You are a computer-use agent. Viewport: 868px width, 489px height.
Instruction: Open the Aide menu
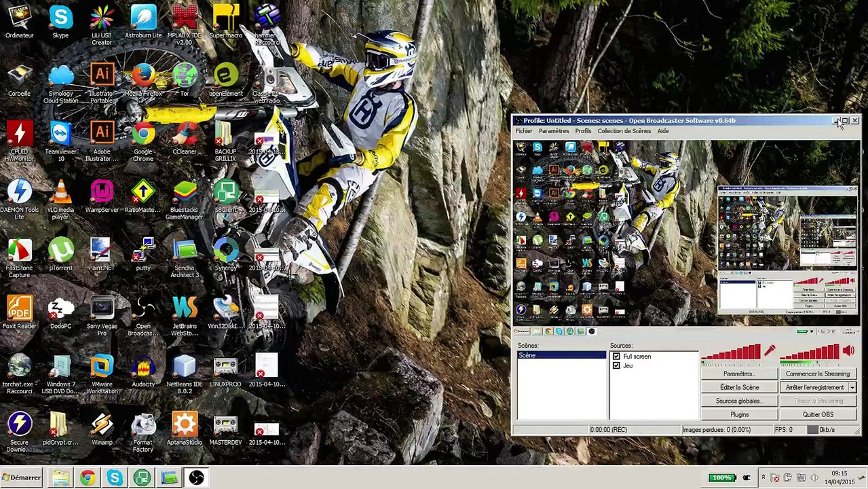tap(663, 131)
